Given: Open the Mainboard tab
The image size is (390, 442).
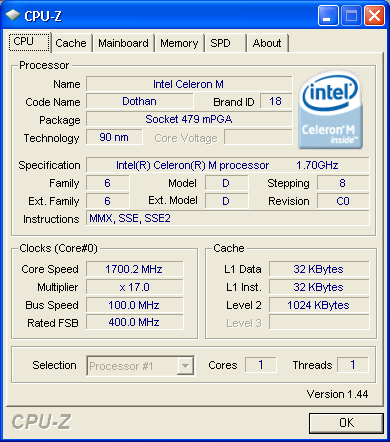Looking at the screenshot, I should (123, 43).
